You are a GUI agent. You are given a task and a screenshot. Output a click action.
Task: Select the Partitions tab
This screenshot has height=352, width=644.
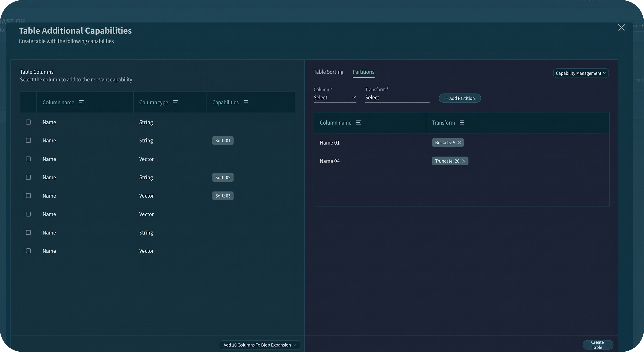click(363, 72)
